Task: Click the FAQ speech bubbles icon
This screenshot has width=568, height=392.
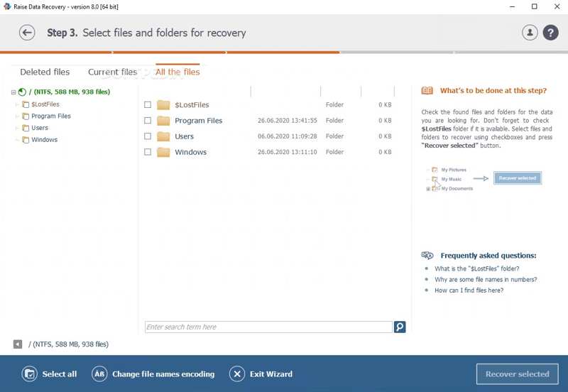Action: (x=427, y=256)
